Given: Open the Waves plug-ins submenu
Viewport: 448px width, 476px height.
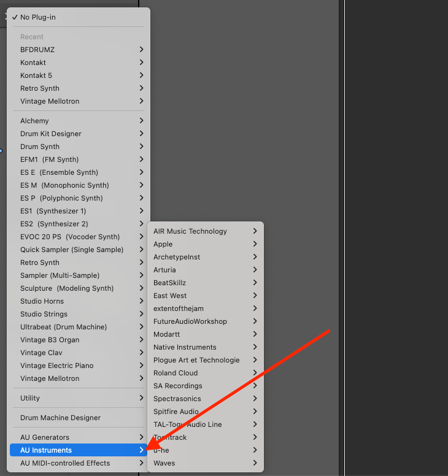Looking at the screenshot, I should (206, 463).
